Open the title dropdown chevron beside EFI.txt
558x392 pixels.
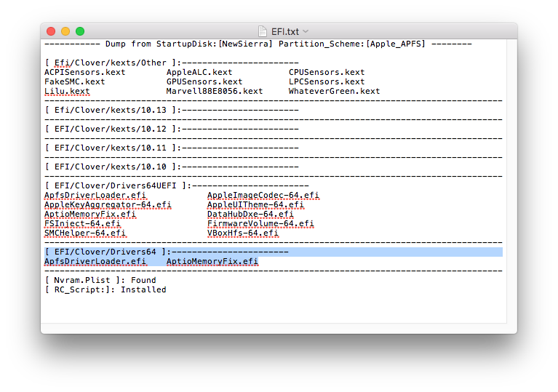pyautogui.click(x=306, y=32)
